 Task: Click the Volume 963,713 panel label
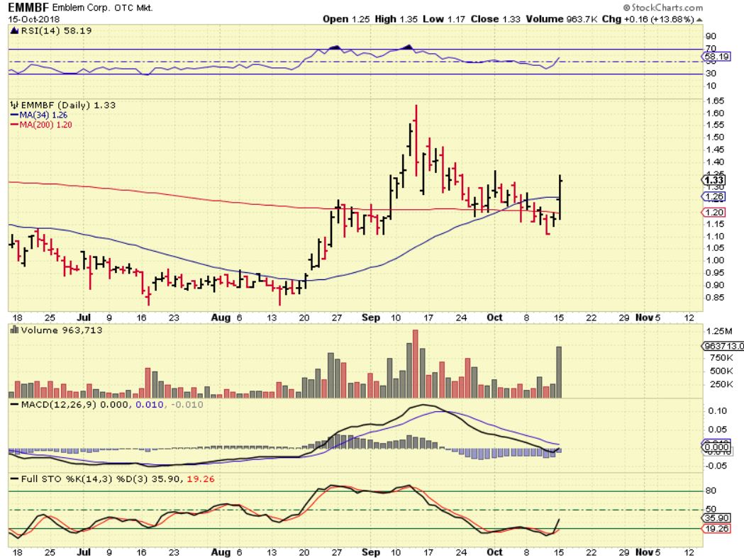click(61, 330)
